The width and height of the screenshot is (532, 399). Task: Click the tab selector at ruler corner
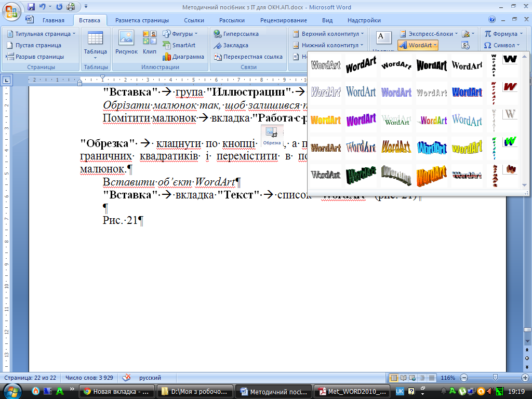[6, 80]
